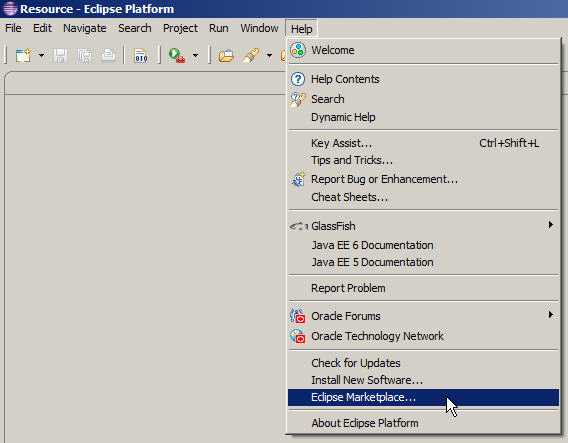Select Install New Software...
The image size is (568, 443).
tap(423, 380)
